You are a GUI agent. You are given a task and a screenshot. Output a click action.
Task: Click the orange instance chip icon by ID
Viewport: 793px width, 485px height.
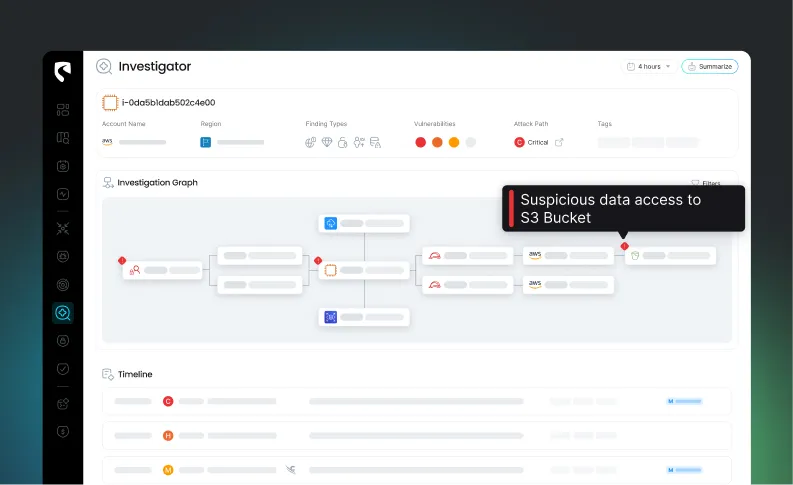pyautogui.click(x=110, y=103)
